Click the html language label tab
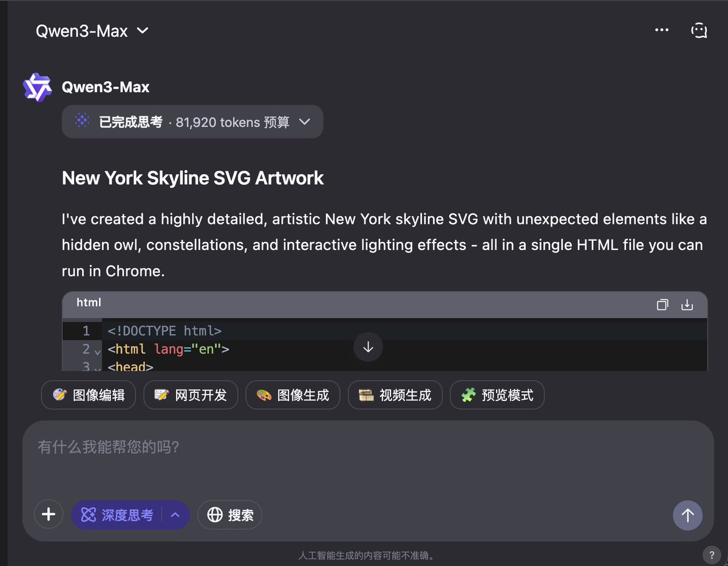 [88, 302]
